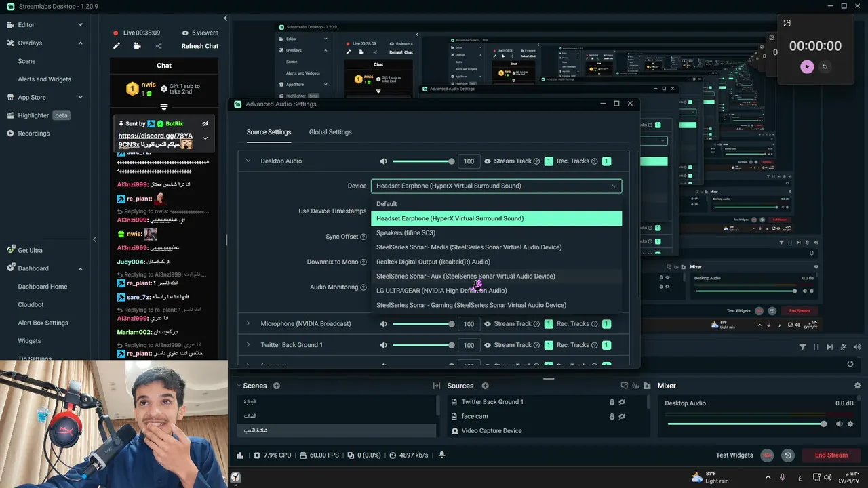This screenshot has height=488, width=868.
Task: Click the replay buffer icon beside REC
Action: tap(788, 455)
